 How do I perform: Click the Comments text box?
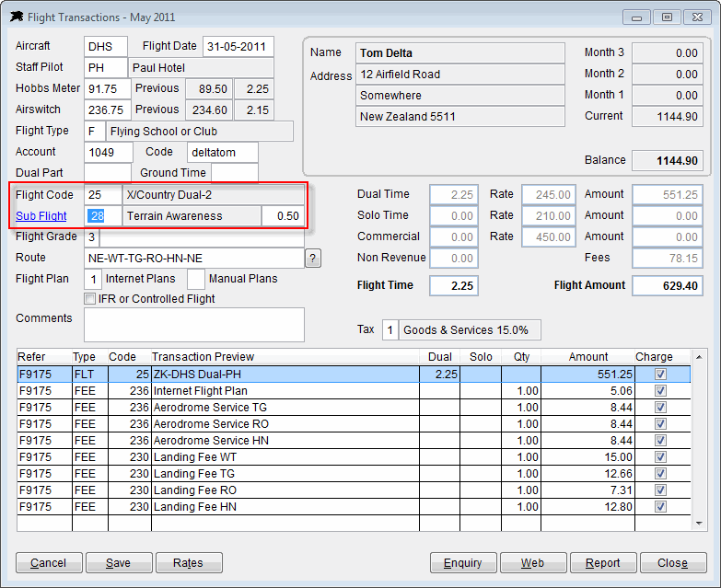[194, 325]
